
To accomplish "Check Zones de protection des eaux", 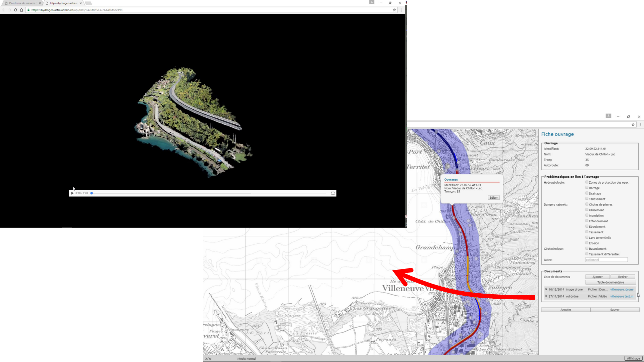I will point(587,182).
